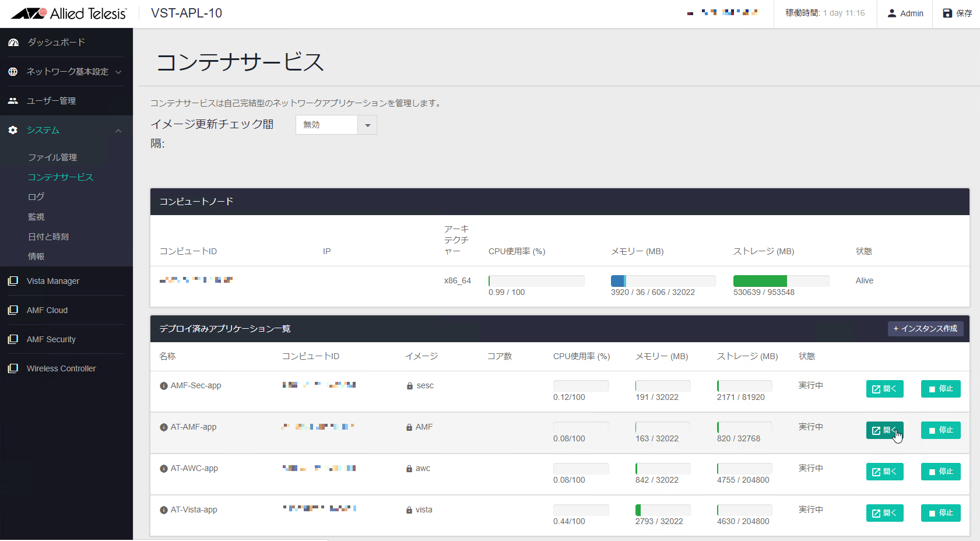Image resolution: width=980 pixels, height=541 pixels.
Task: Click 実行中 status in AMF-Sec-app row
Action: coord(811,386)
